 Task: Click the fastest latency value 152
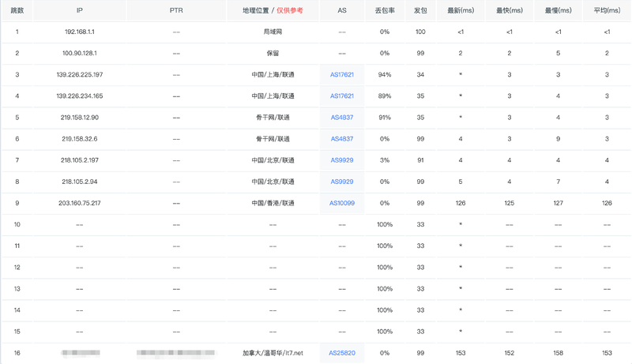click(510, 353)
